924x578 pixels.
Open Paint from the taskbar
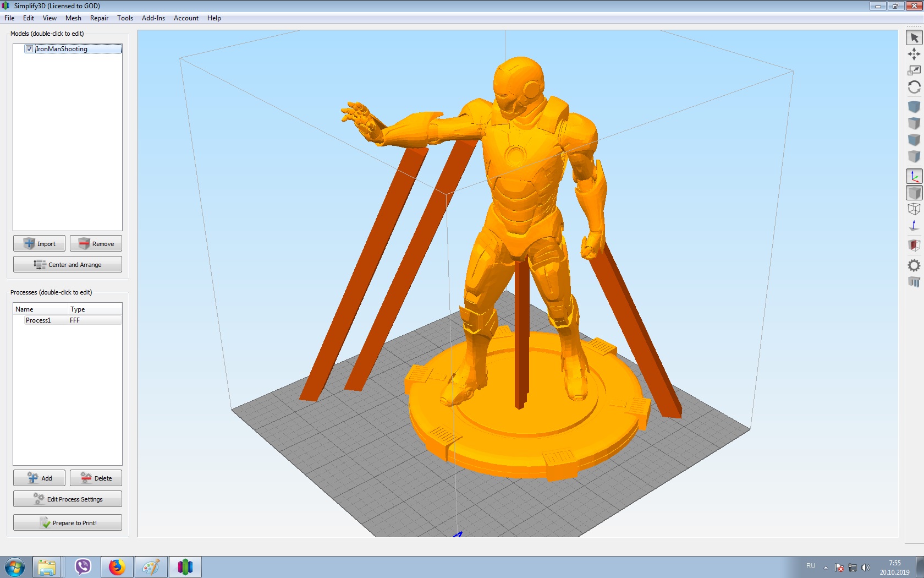click(151, 567)
